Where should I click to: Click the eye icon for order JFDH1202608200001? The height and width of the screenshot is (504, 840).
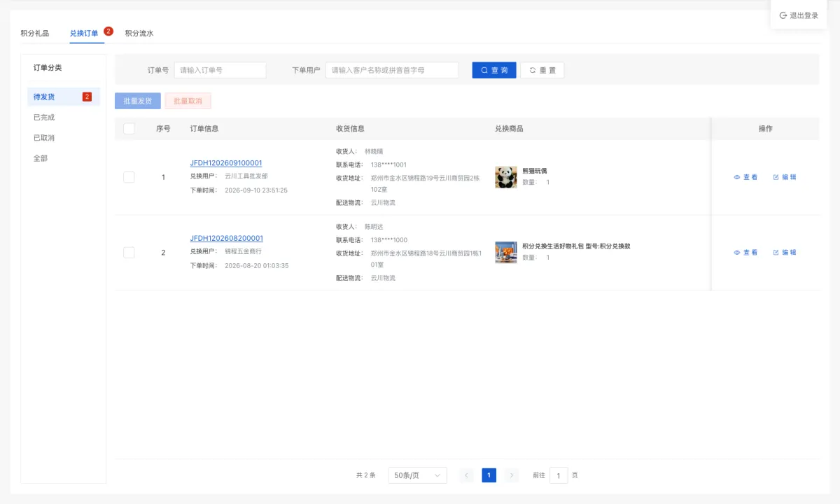click(737, 253)
